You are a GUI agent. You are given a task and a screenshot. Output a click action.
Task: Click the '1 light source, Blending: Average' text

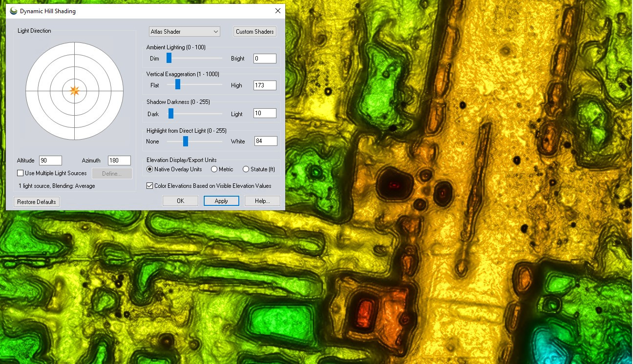pyautogui.click(x=57, y=186)
